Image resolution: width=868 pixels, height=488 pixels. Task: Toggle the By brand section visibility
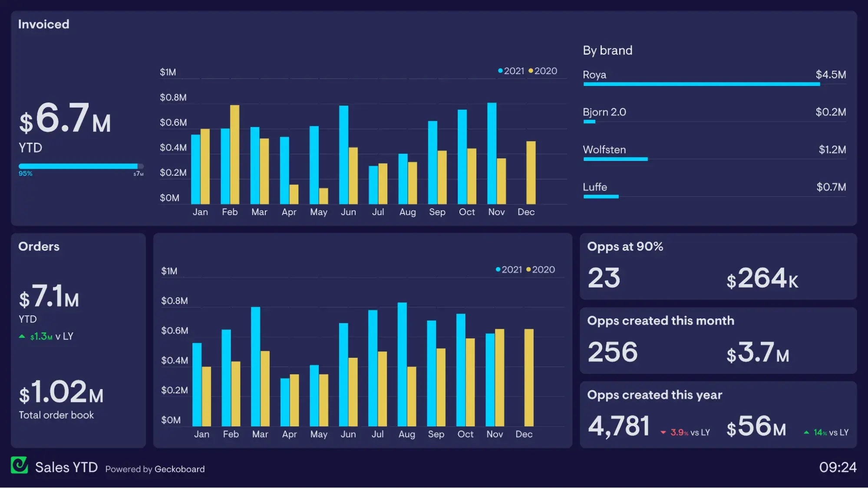click(607, 49)
